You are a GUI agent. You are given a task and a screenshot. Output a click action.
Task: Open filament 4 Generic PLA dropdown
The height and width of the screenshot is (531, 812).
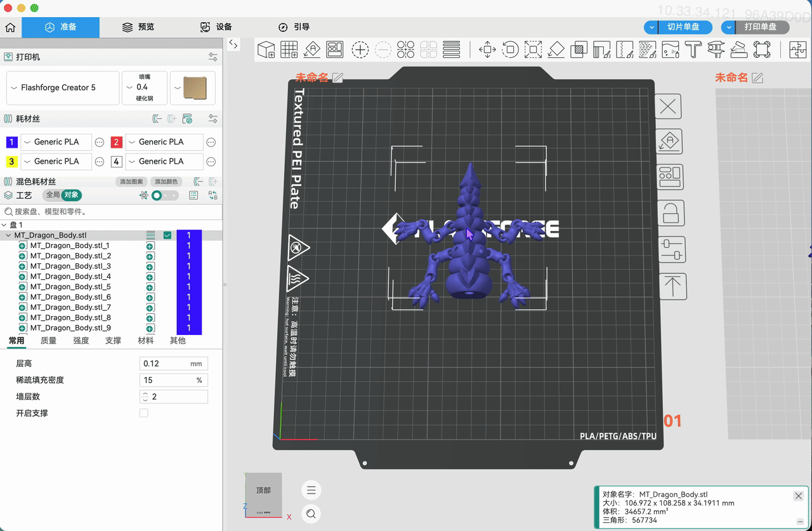[164, 161]
